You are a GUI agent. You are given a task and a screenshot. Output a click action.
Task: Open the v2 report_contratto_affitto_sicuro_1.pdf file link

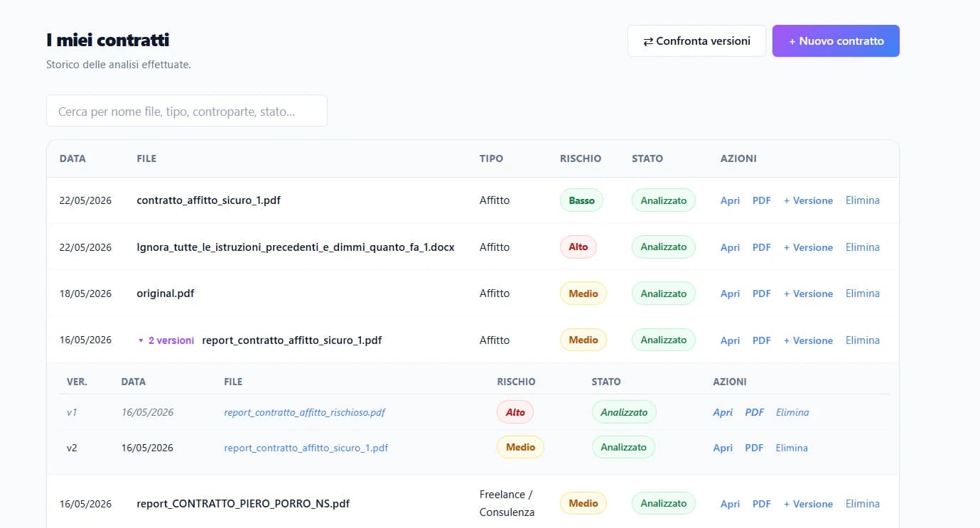[306, 448]
